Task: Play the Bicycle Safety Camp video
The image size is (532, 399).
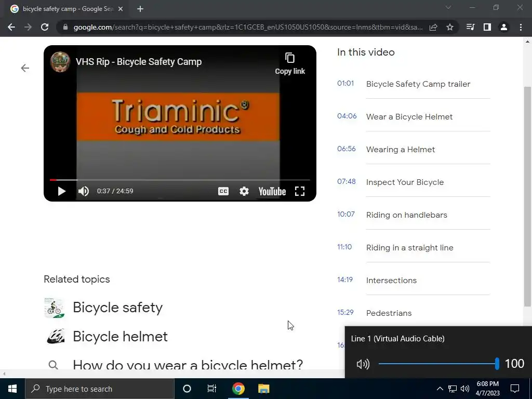Action: tap(61, 191)
